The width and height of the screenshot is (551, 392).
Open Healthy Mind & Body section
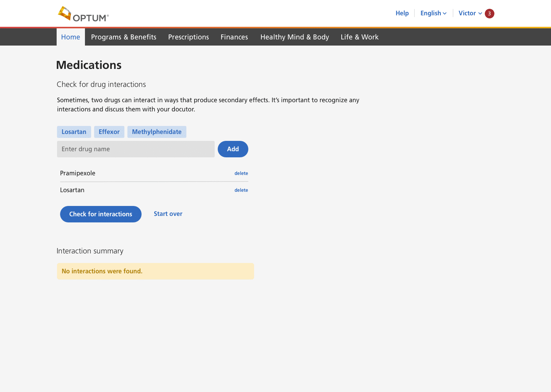click(295, 37)
